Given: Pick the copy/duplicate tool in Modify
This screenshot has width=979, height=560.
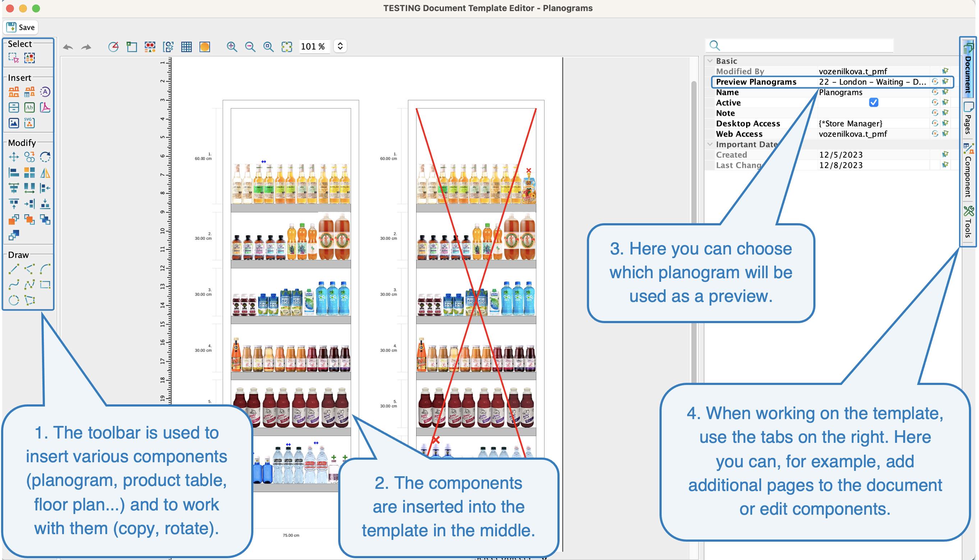Looking at the screenshot, I should click(29, 157).
